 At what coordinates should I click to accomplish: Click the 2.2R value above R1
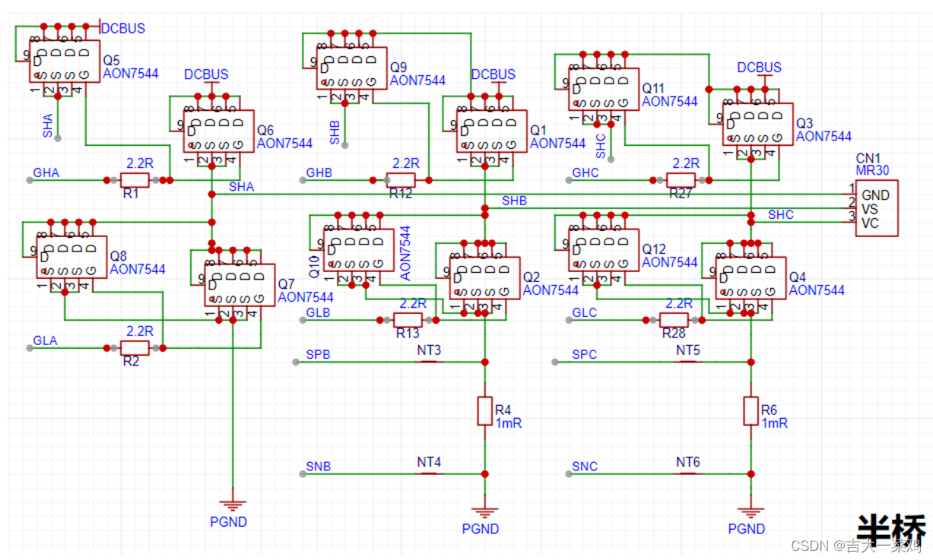140,163
